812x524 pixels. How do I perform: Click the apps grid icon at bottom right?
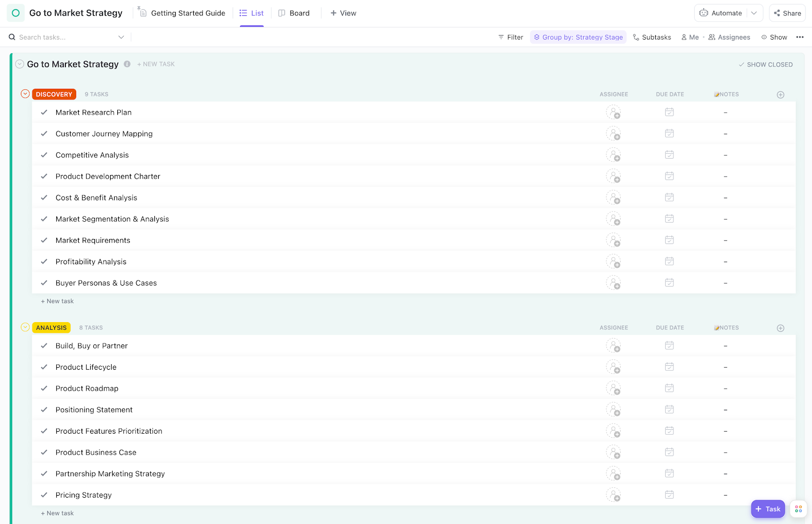(798, 509)
